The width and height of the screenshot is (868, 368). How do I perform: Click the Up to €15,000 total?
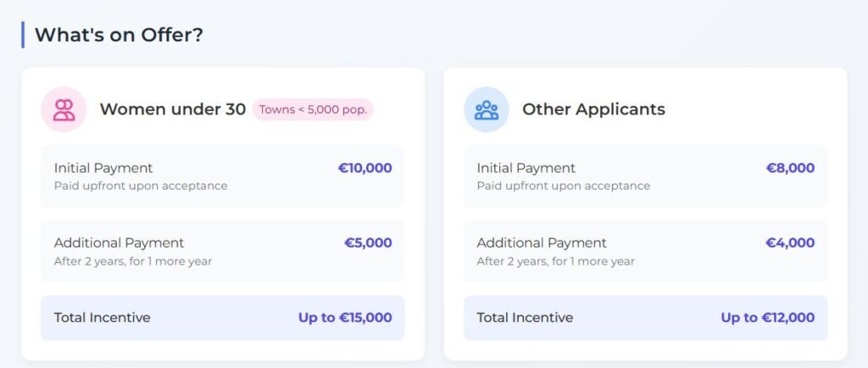tap(345, 318)
